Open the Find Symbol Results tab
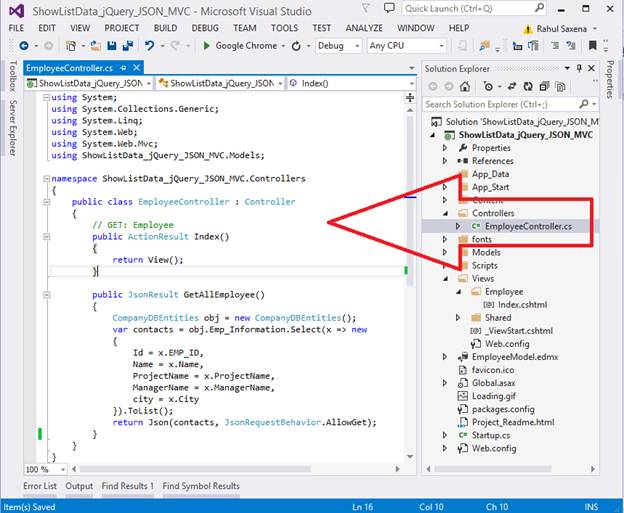The width and height of the screenshot is (624, 513). tap(201, 486)
